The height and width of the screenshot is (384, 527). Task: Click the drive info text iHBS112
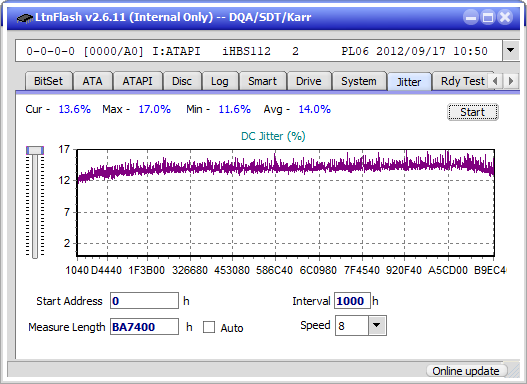coord(246,51)
